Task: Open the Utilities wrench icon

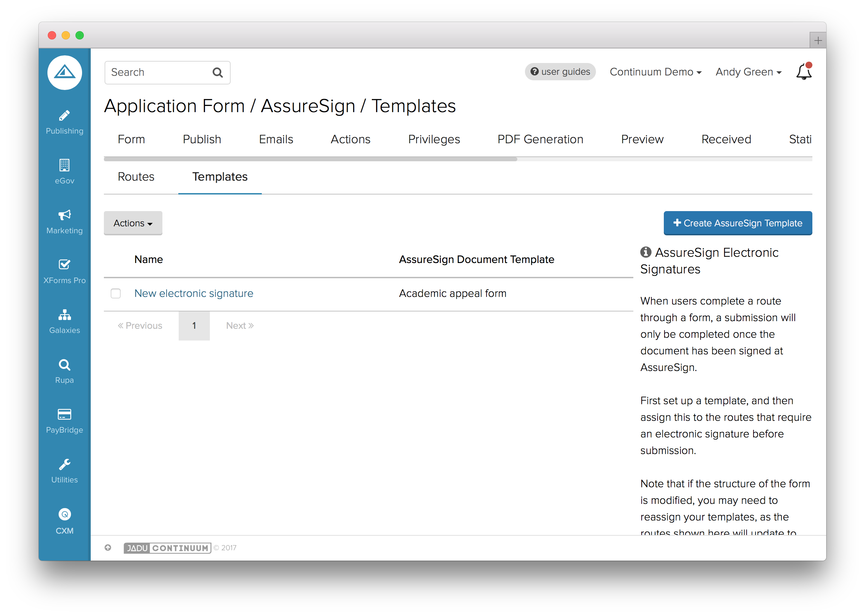Action: pos(64,464)
